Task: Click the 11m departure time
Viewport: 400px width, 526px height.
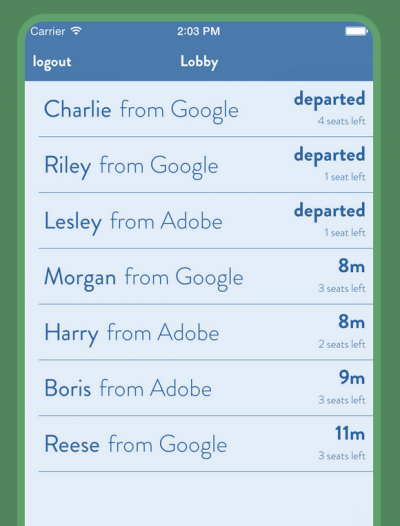Action: point(350,433)
